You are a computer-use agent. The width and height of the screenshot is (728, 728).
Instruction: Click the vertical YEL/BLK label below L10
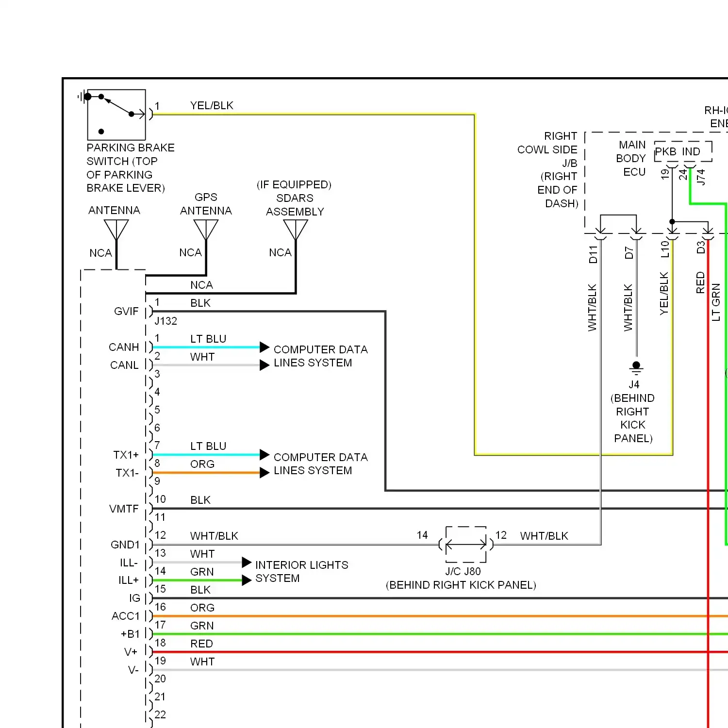(664, 294)
